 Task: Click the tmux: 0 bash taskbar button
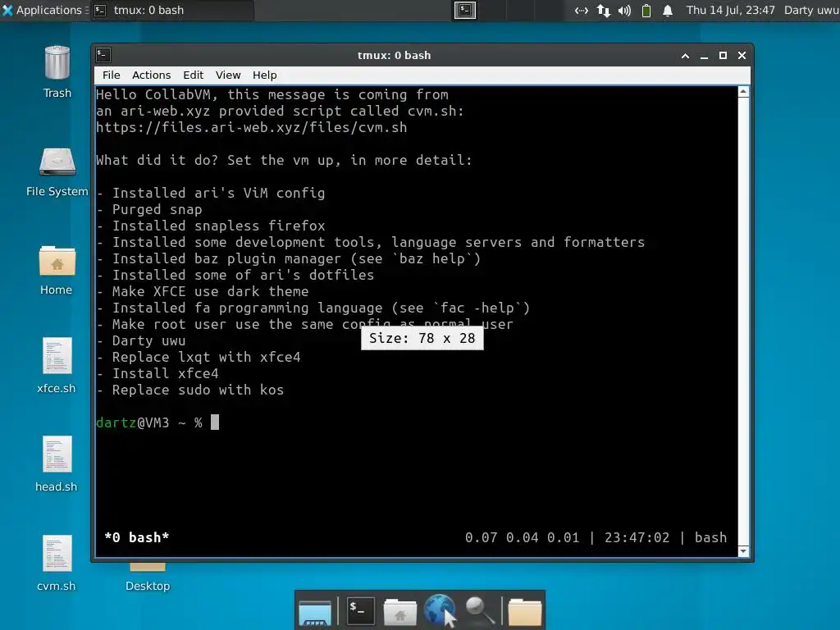point(171,10)
